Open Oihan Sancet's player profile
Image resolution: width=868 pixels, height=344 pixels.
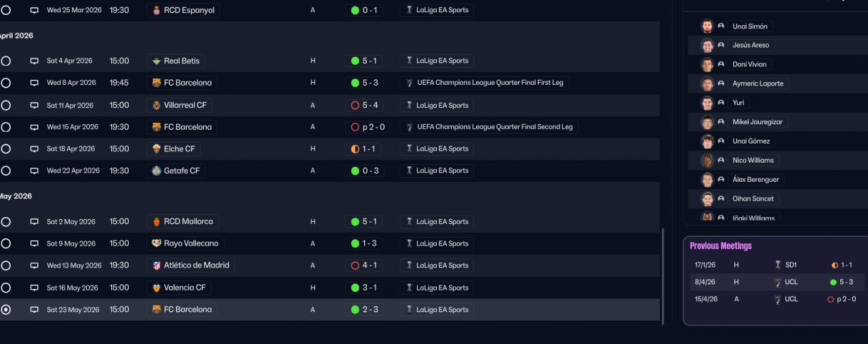(753, 199)
